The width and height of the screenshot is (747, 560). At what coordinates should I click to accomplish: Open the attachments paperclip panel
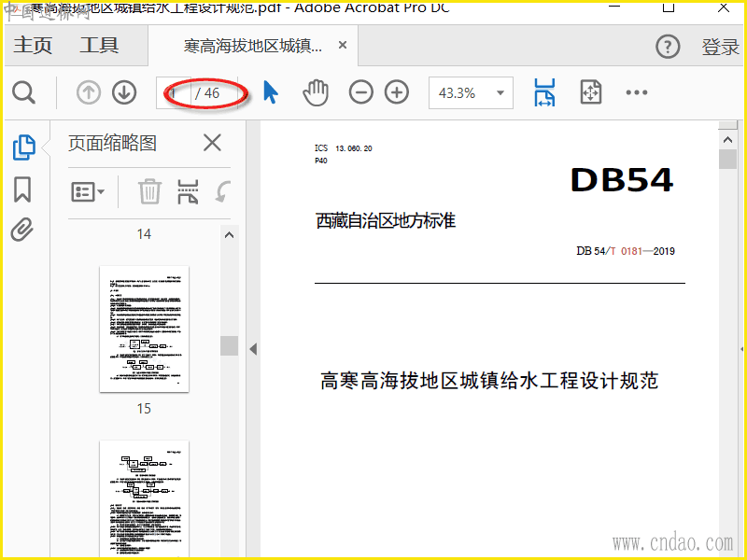click(22, 230)
